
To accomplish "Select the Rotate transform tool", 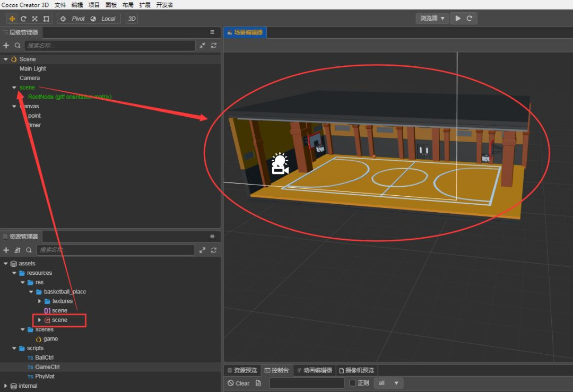I will (23, 18).
